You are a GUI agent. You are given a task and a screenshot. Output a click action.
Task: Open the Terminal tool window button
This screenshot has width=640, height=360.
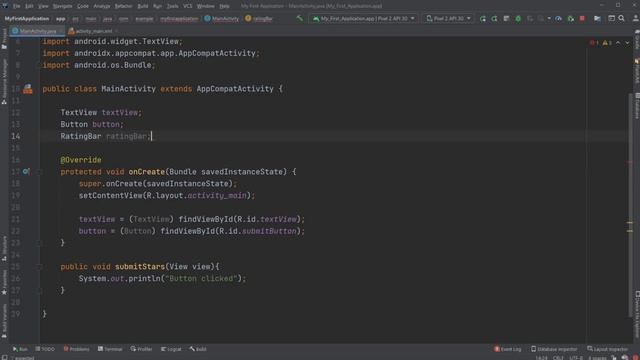110,349
